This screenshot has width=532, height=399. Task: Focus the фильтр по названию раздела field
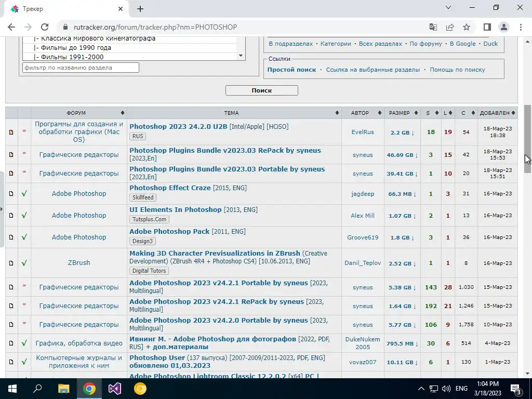[81, 68]
